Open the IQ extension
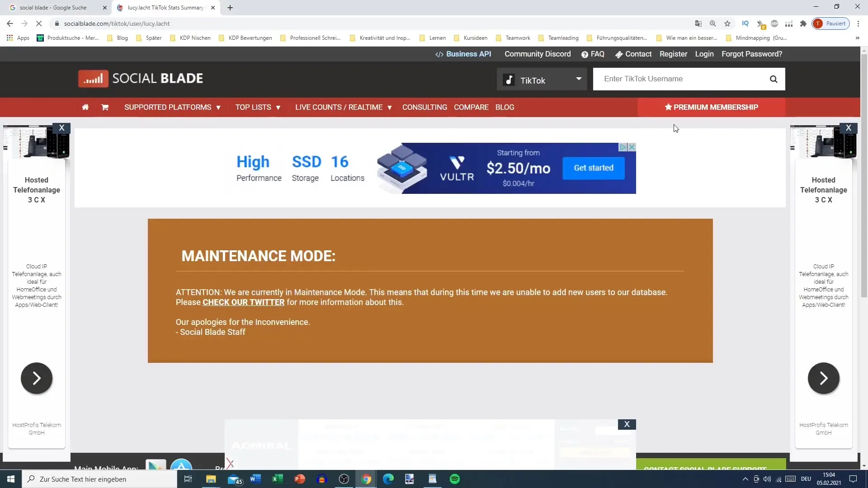868x488 pixels. 745,23
